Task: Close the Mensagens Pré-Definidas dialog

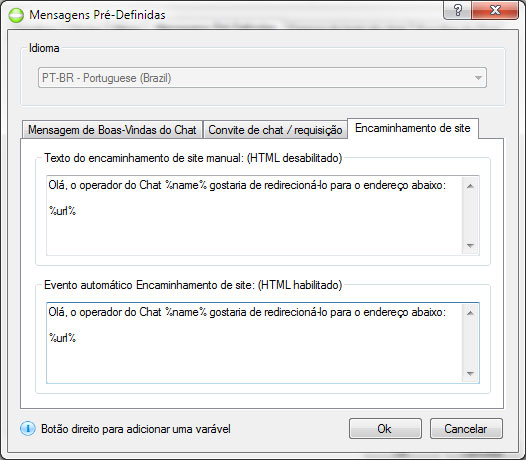Action: pos(495,10)
